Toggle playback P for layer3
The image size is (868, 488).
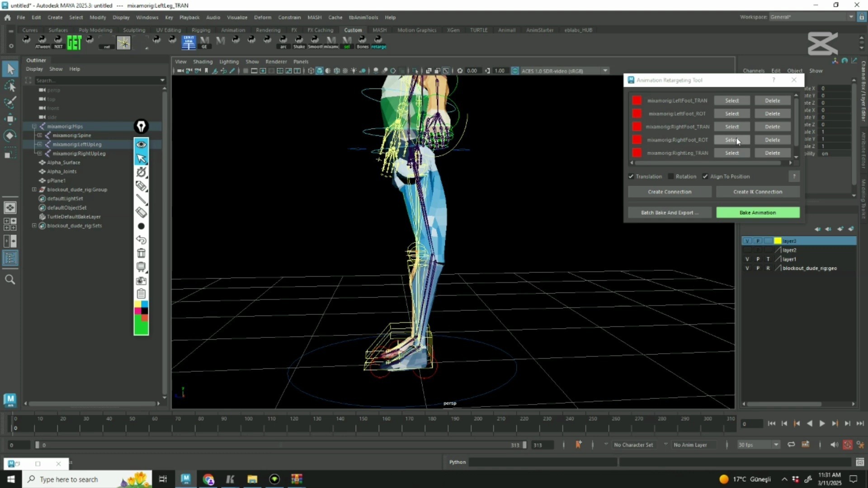(x=758, y=241)
